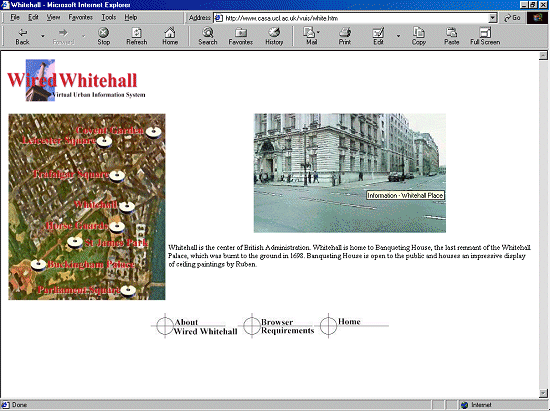Viewport: 550px width, 411px height.
Task: Follow the About Wired Whitehall link
Action: point(206,326)
